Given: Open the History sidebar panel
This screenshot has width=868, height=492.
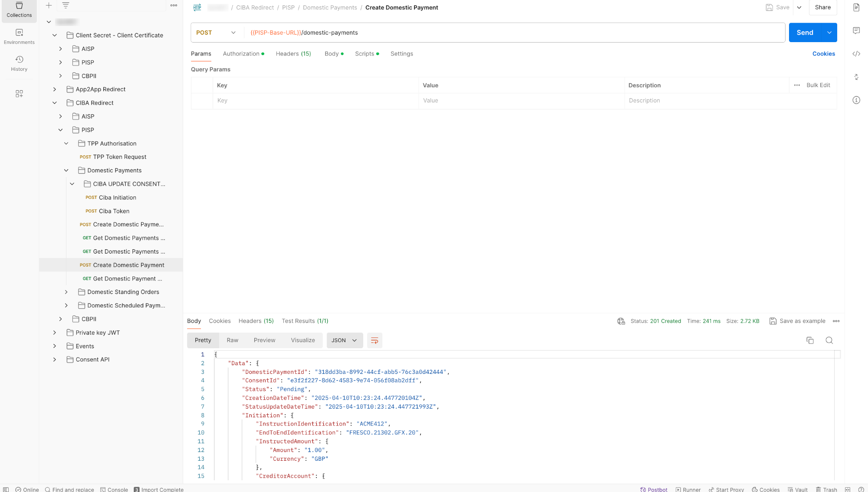Looking at the screenshot, I should [x=19, y=63].
